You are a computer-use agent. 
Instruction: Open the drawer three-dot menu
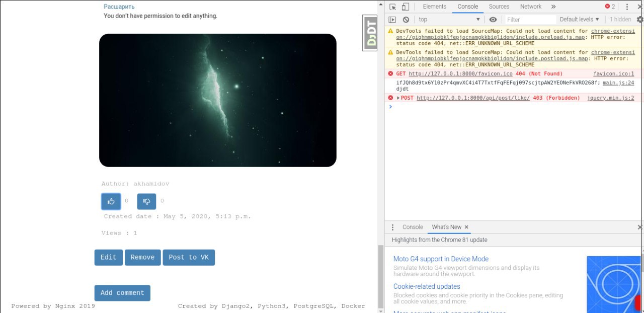coord(393,227)
